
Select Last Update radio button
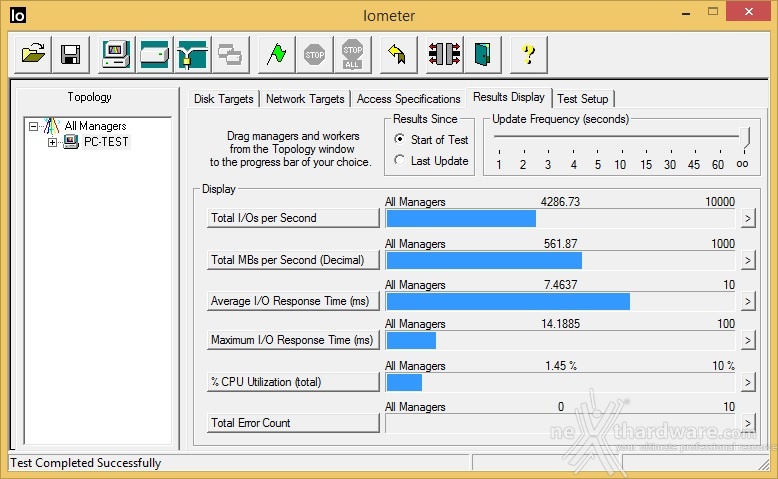click(399, 160)
